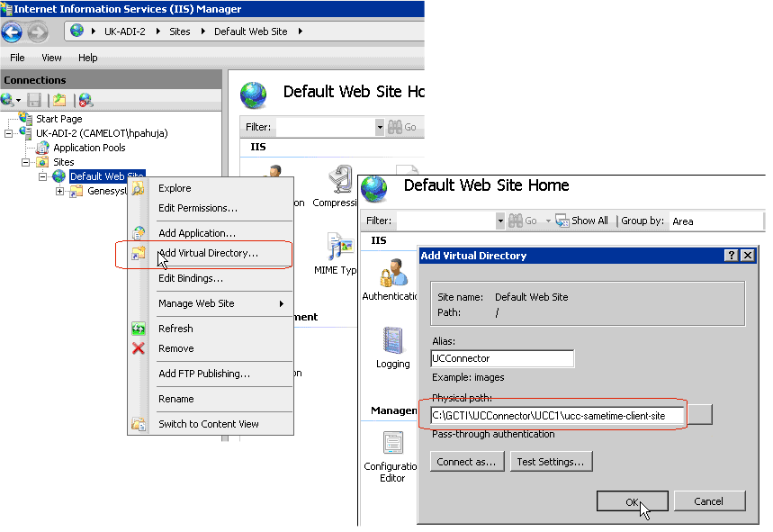Click the Test Settings button
Screen dimensions: 773x532
click(551, 462)
